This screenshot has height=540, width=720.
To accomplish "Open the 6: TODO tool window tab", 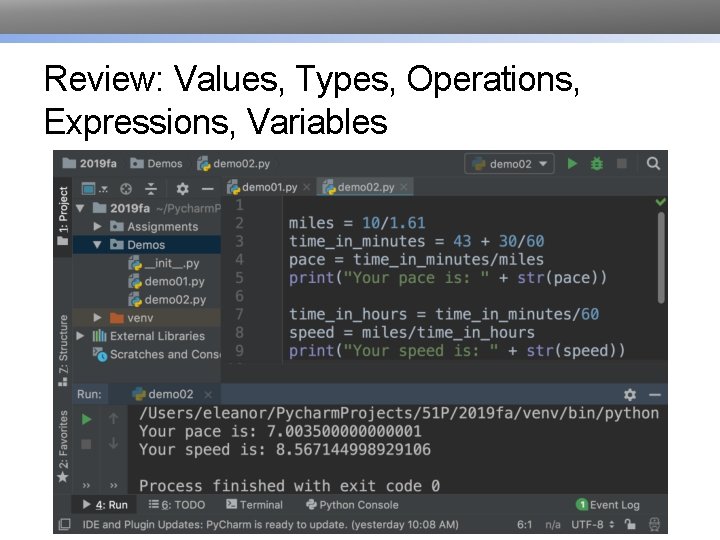I will pyautogui.click(x=177, y=505).
